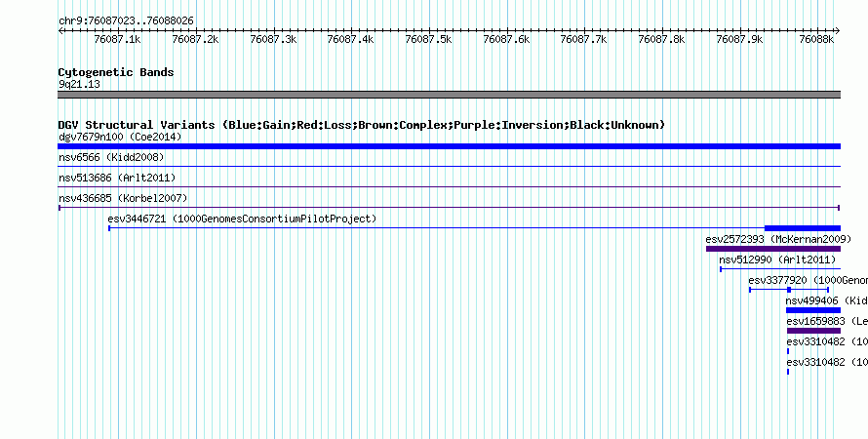This screenshot has width=868, height=439.
Task: Click the purple nsv513686 variant line
Action: click(449, 186)
